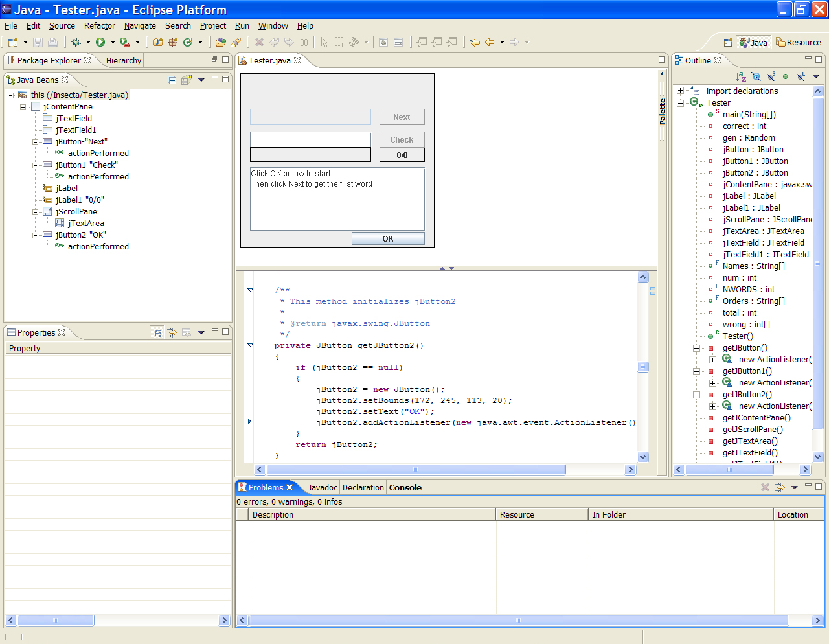This screenshot has width=829, height=644.
Task: Click the code editor horizontal scrollbar
Action: click(x=414, y=470)
